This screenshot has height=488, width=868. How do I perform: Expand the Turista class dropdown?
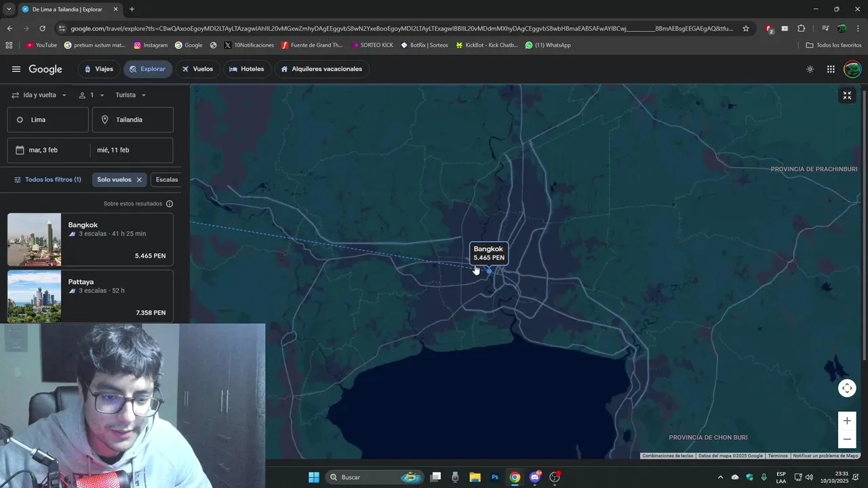pyautogui.click(x=131, y=95)
